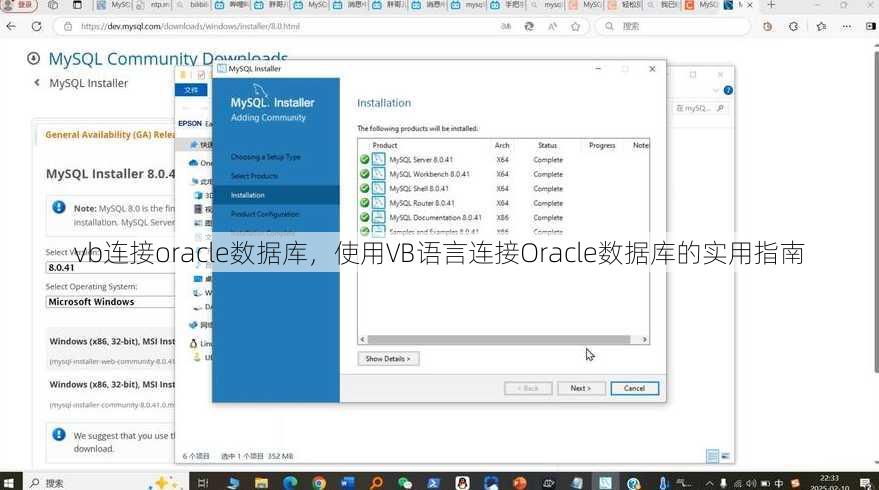The image size is (879, 490).
Task: Open the taskbar clock 22:33
Action: coord(829,482)
